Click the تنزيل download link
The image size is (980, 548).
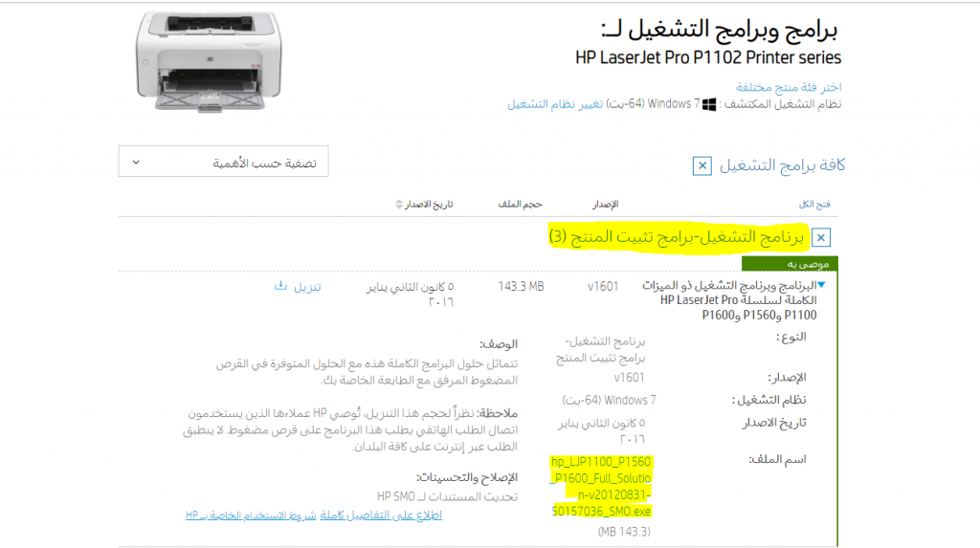click(x=307, y=287)
